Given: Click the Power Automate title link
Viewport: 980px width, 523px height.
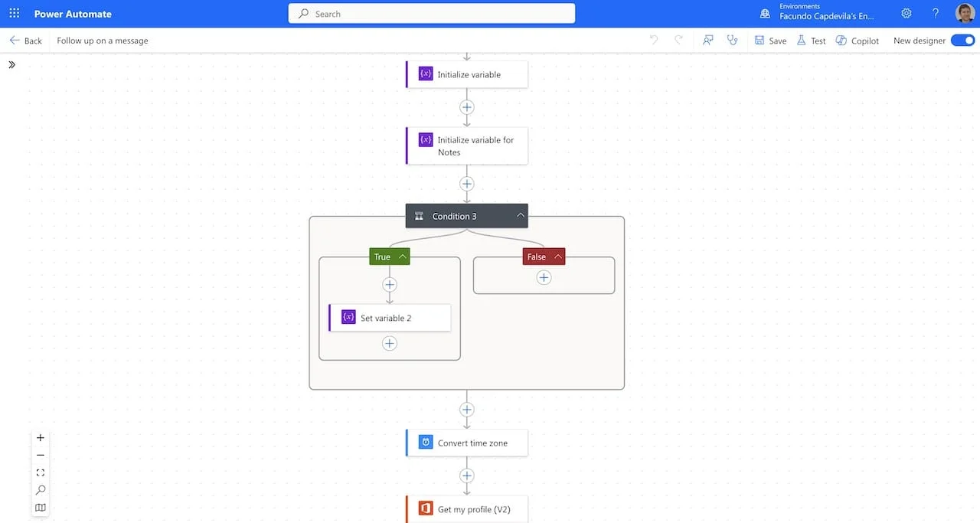Looking at the screenshot, I should coord(73,14).
